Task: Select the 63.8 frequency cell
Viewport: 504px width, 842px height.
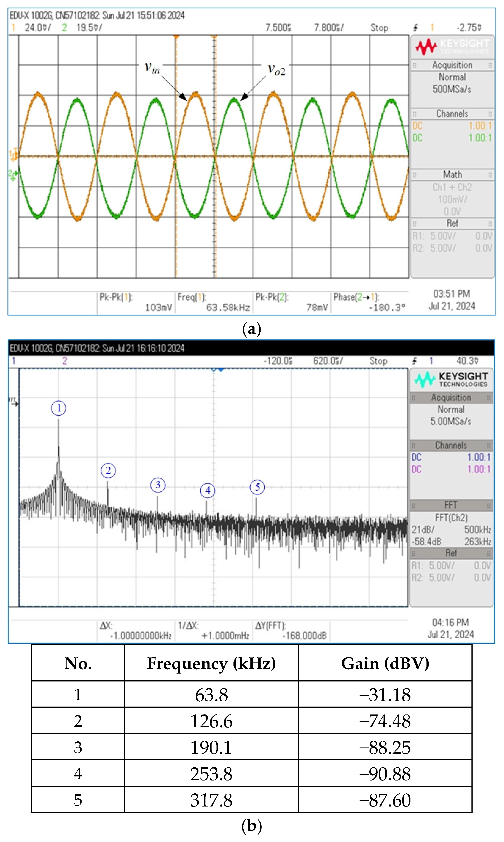Action: point(211,695)
